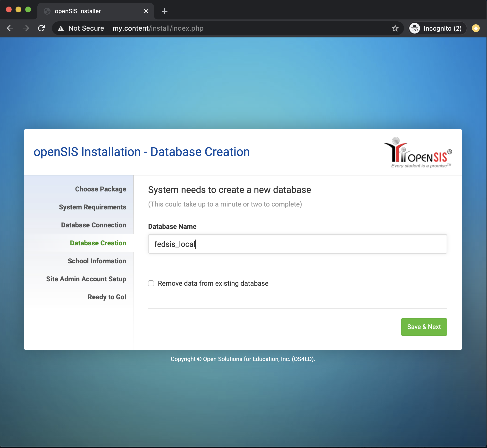Reload the installer page

[42, 28]
